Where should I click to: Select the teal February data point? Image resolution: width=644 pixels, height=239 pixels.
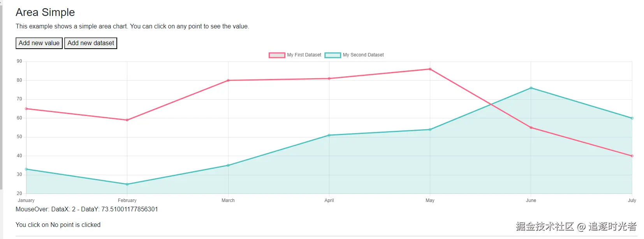127,184
